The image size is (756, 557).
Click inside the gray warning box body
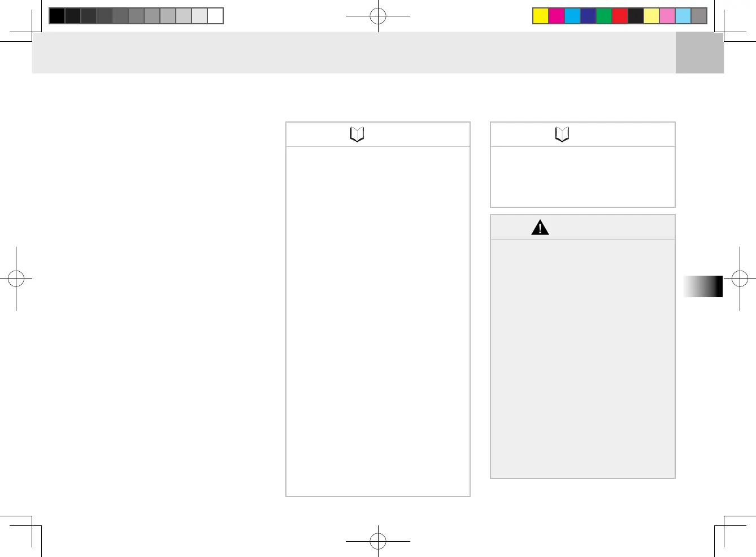tap(583, 358)
